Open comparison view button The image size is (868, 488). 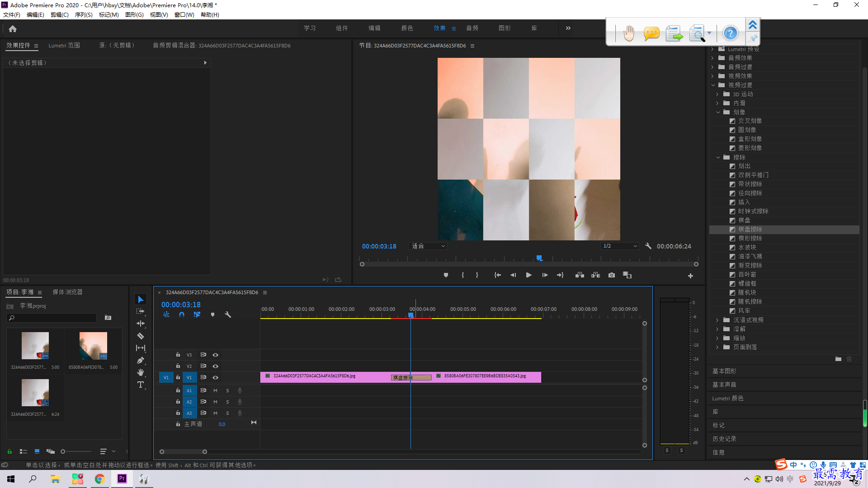click(627, 275)
